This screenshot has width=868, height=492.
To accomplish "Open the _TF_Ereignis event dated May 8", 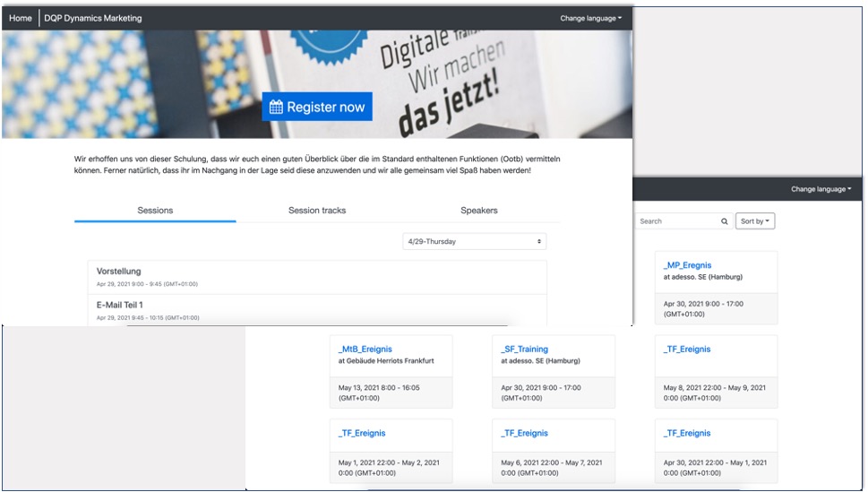I will [687, 350].
